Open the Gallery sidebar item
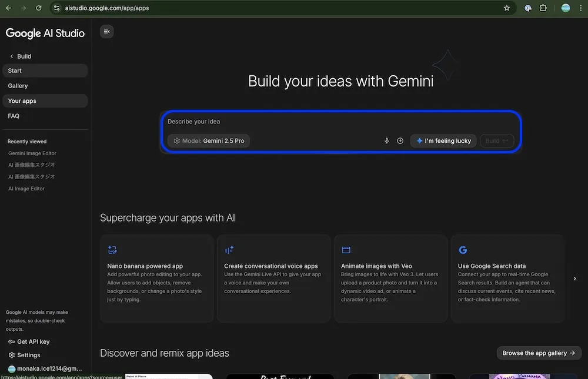The width and height of the screenshot is (588, 379). tap(18, 86)
